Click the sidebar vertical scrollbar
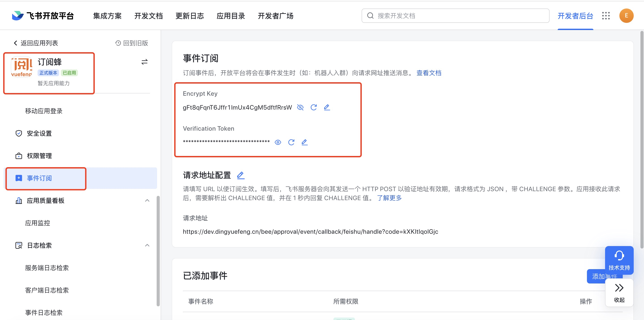The height and width of the screenshot is (320, 644). pyautogui.click(x=158, y=250)
